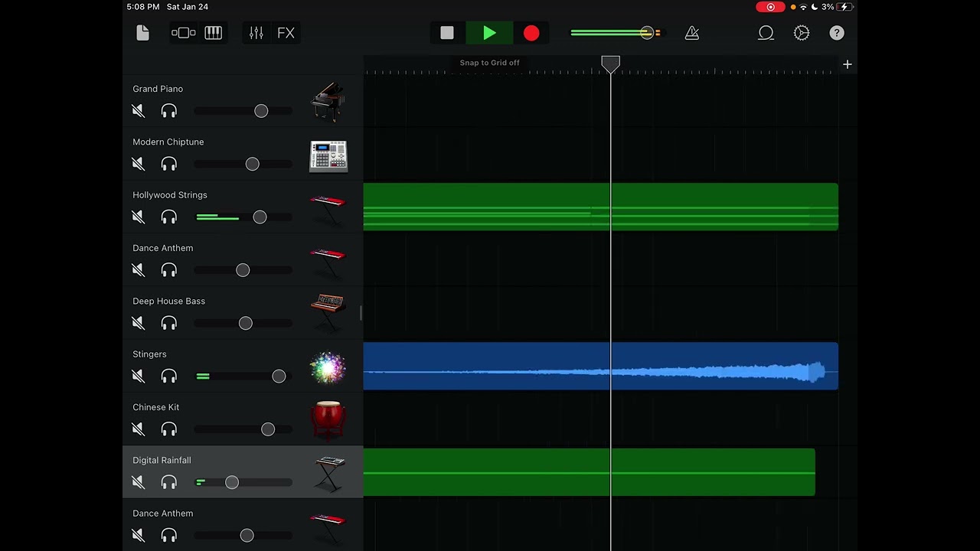Solo the Digital Rainfall track

pos(169,482)
